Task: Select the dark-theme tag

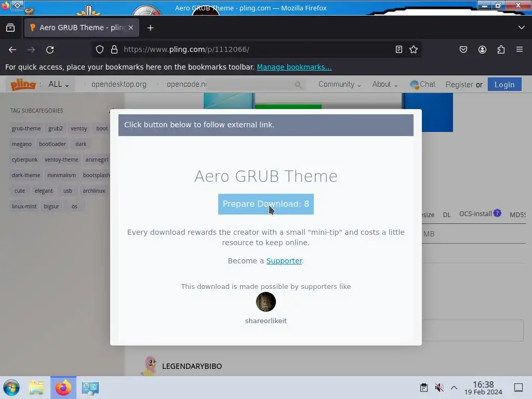Action: 26,176
